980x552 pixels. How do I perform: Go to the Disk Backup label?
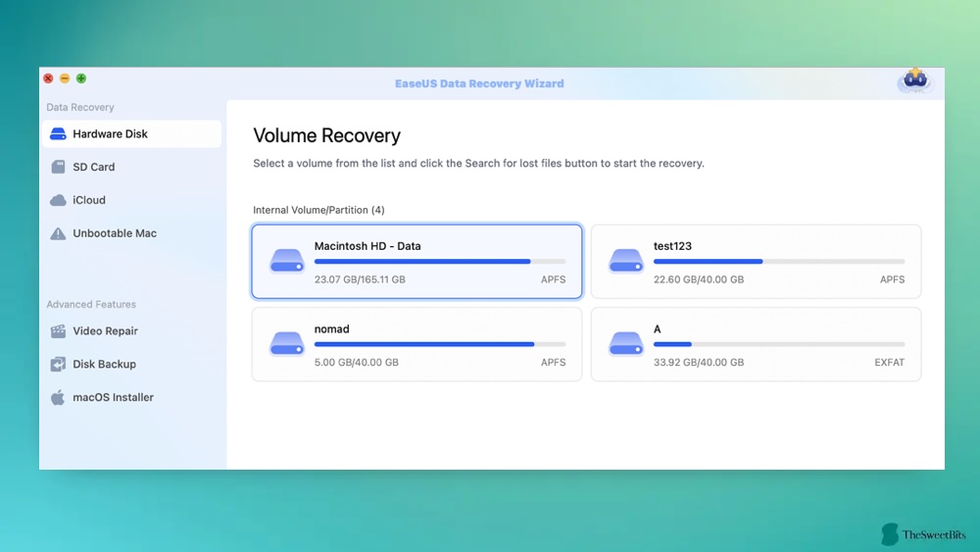tap(104, 365)
